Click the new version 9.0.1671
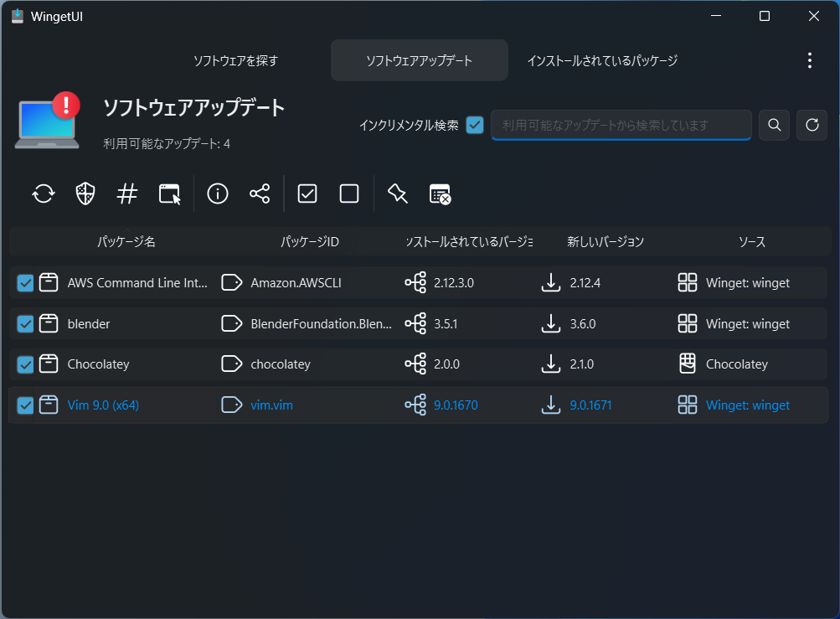This screenshot has height=619, width=840. tap(590, 405)
